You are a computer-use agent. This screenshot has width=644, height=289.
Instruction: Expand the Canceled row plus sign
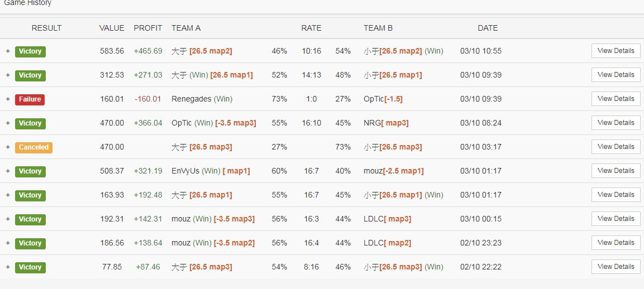(8, 147)
